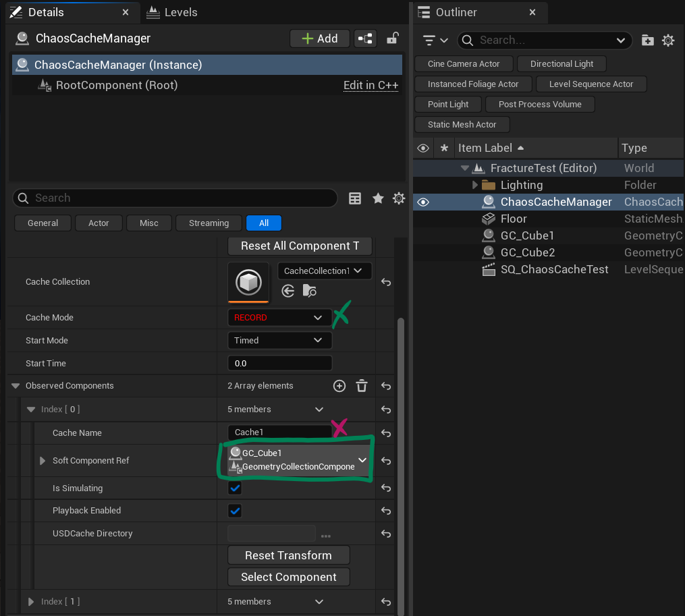Expand the Index [ 1 ] array element

click(30, 602)
